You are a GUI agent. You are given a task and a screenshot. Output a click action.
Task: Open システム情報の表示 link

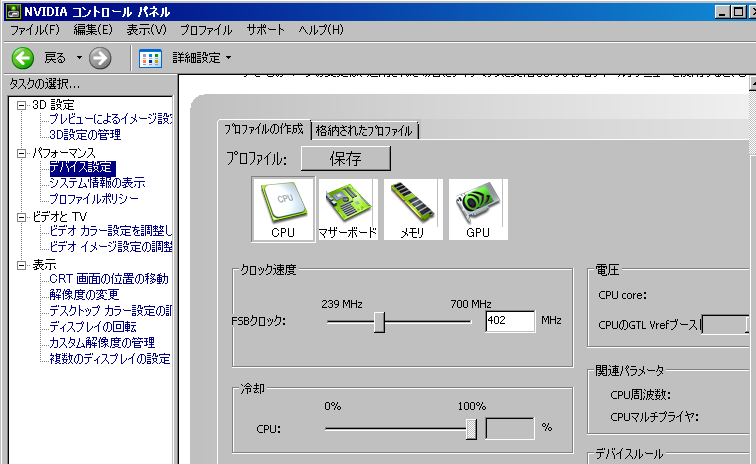tap(97, 183)
